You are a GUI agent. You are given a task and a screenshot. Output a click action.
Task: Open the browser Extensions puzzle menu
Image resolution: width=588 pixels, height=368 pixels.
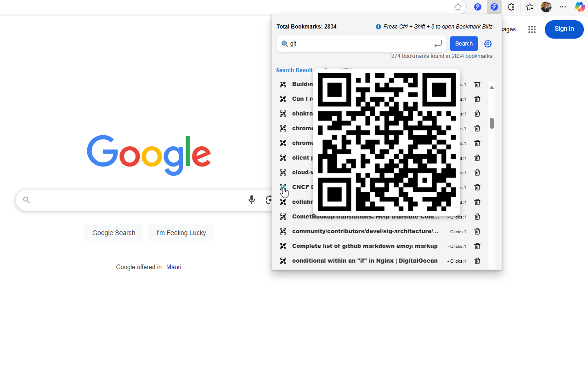[511, 7]
